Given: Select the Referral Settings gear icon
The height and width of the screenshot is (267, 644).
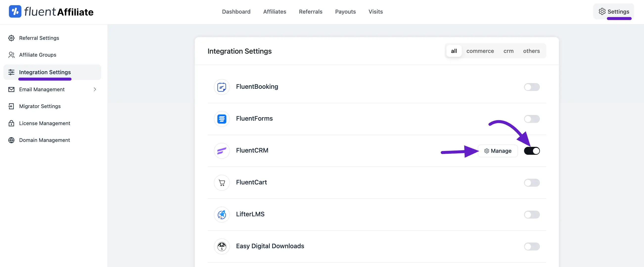Looking at the screenshot, I should pos(11,38).
